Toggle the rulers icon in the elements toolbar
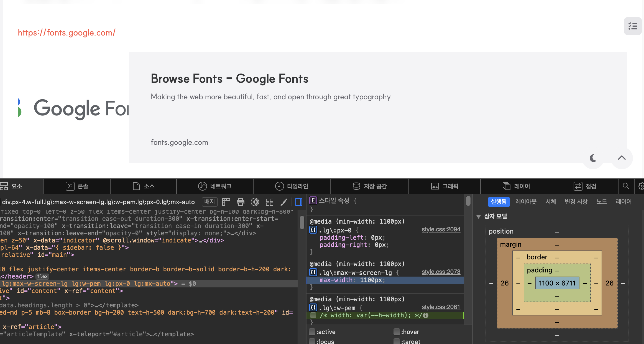 point(226,202)
